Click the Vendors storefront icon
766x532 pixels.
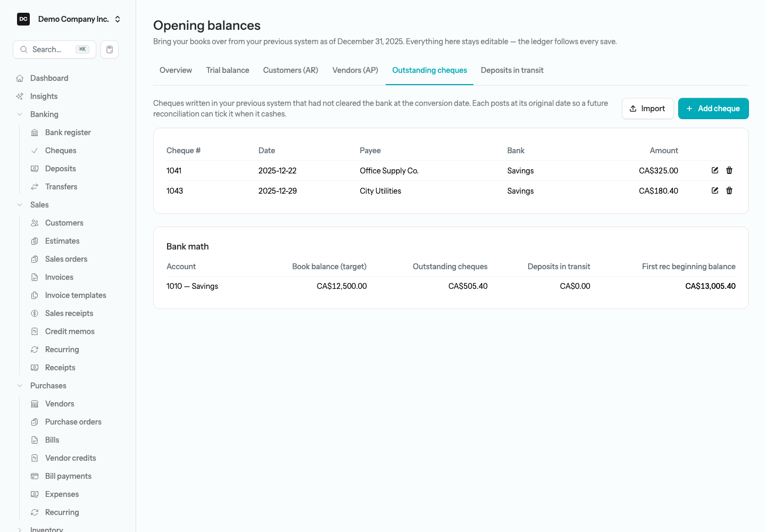(35, 404)
